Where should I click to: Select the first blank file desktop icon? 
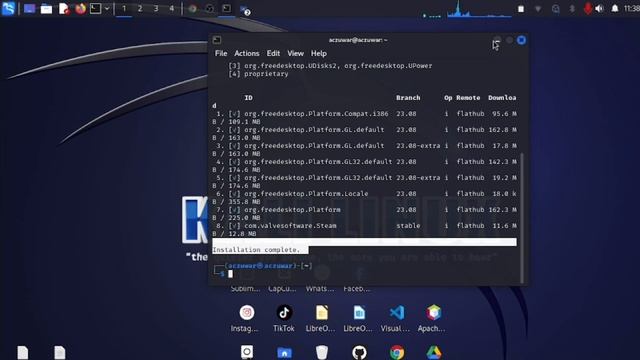(x=23, y=352)
